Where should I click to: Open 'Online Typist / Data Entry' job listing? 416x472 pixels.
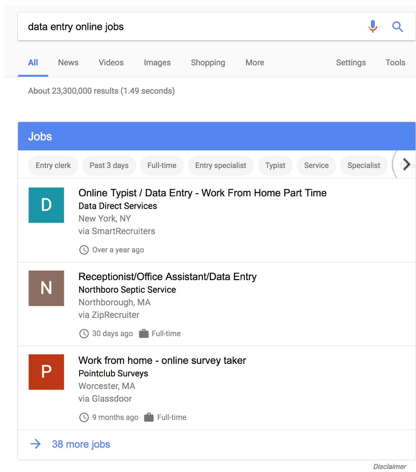pyautogui.click(x=202, y=193)
